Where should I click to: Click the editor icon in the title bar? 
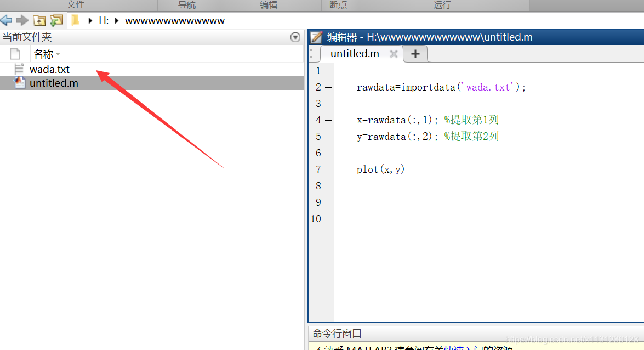316,37
